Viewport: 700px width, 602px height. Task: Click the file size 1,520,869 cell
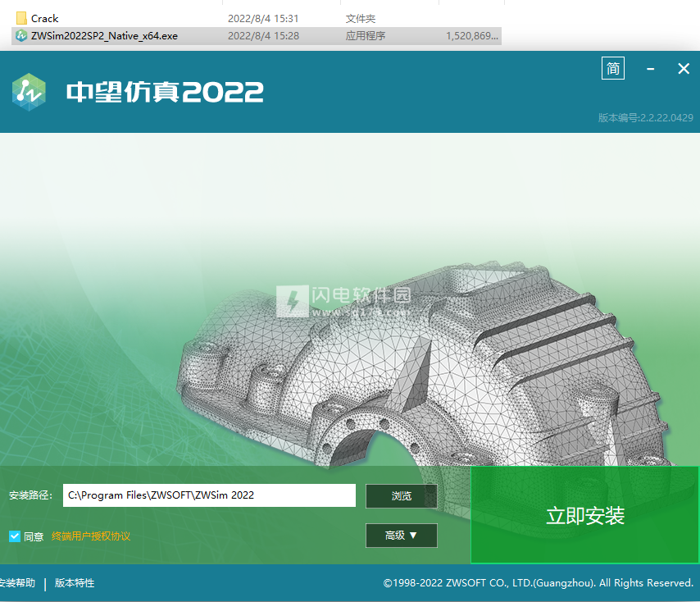point(472,36)
